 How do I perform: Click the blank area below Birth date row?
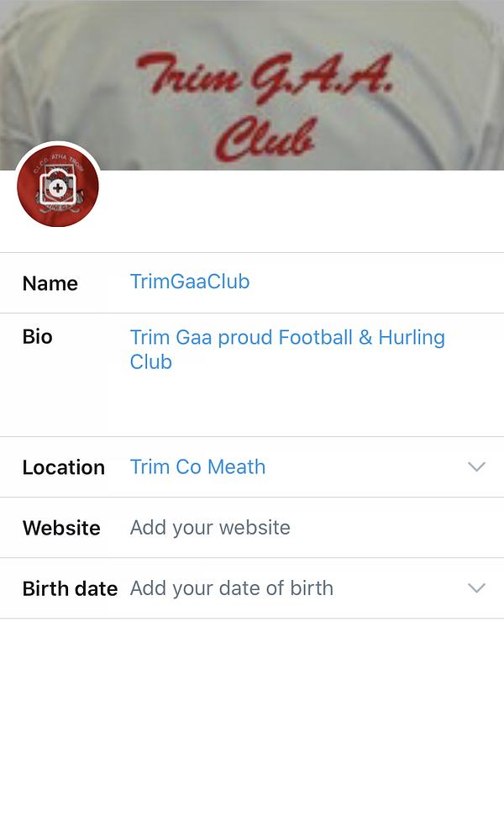tap(252, 714)
